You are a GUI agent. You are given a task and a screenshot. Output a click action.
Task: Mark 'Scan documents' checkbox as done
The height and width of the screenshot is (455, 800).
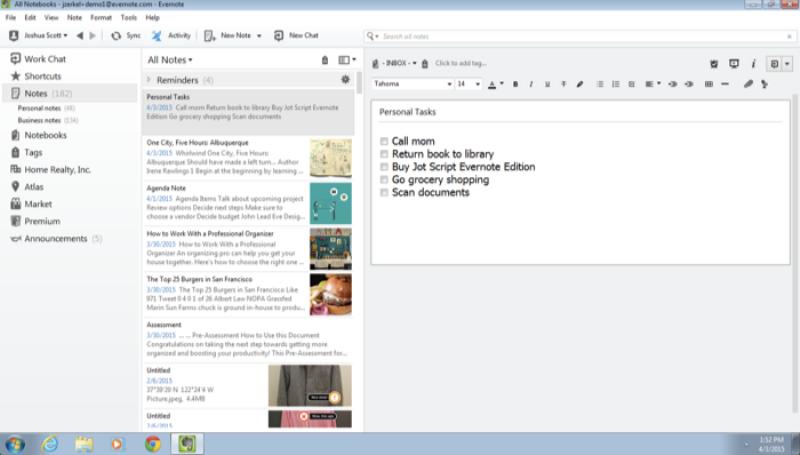coord(384,192)
